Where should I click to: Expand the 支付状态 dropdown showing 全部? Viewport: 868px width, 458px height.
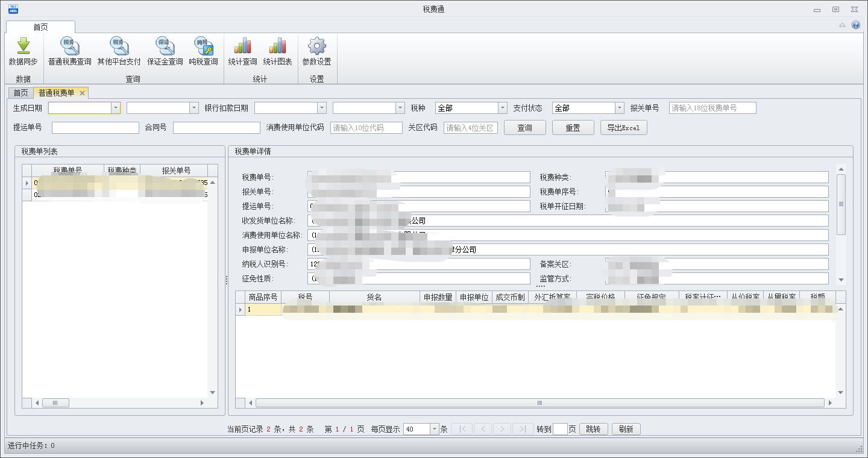[x=619, y=108]
